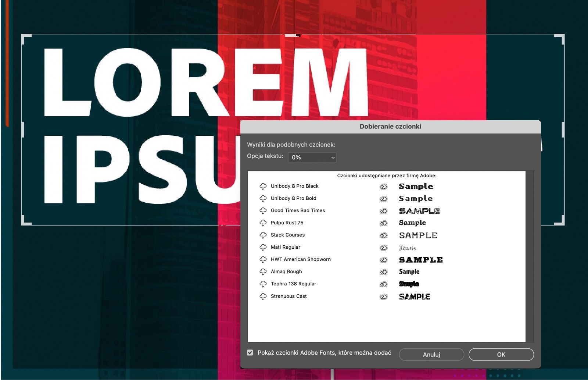Select Unibody 8 Pro Black font name
Viewport: 588px width, 380px height.
[295, 186]
